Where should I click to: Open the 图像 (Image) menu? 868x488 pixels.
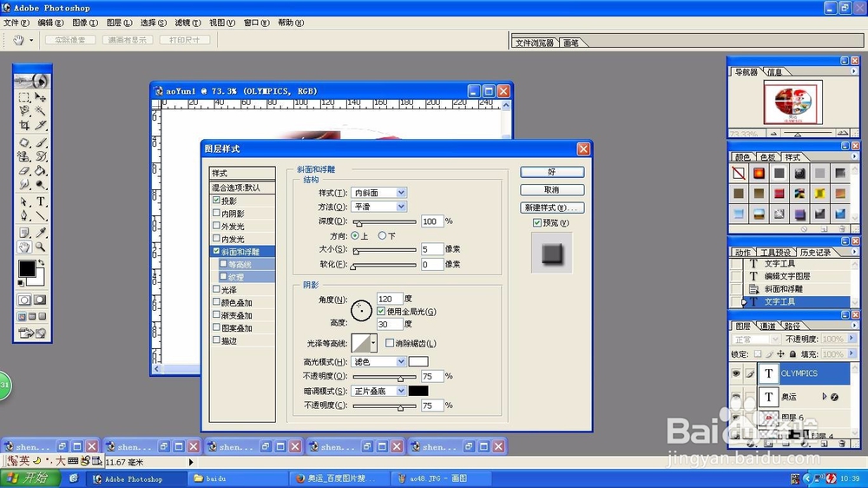pos(85,23)
